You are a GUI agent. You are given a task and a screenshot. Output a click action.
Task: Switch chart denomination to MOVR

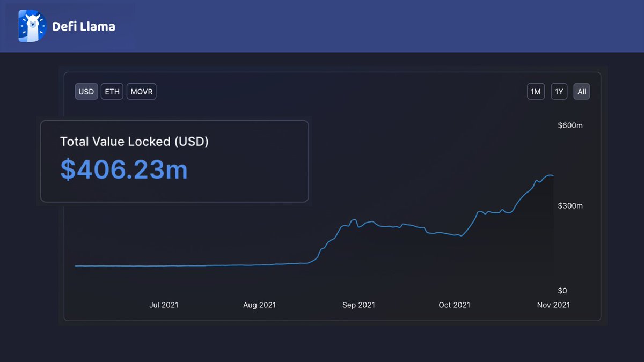(141, 92)
